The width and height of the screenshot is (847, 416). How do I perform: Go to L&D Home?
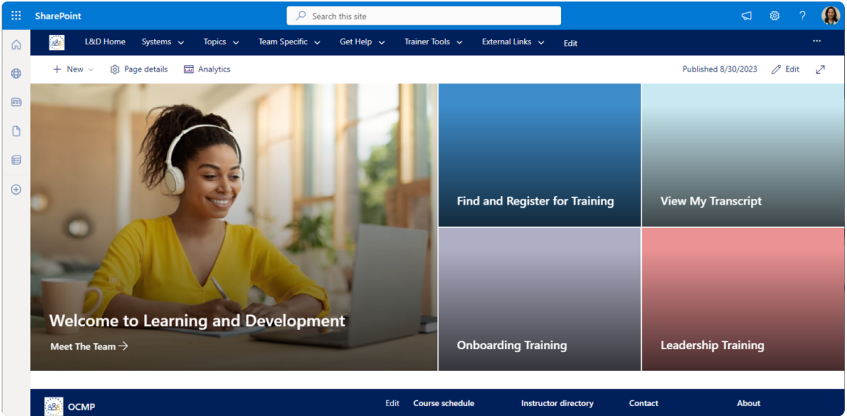click(105, 42)
